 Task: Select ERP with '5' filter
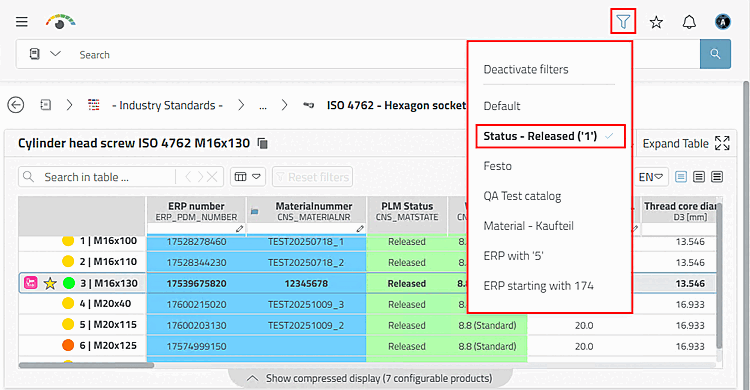tap(513, 256)
